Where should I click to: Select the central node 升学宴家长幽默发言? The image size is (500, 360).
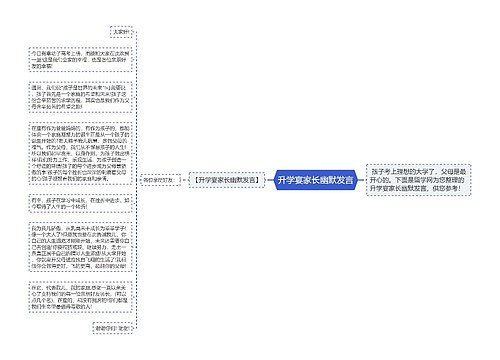315,180
